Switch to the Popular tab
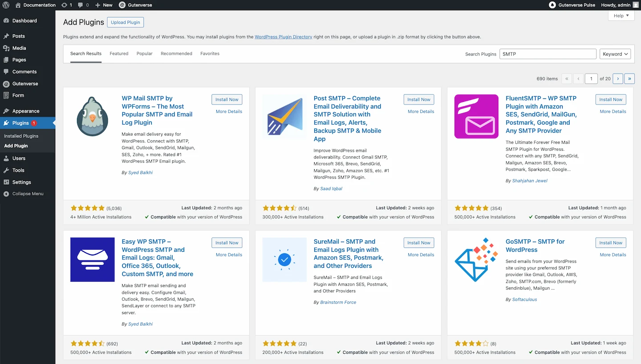The height and width of the screenshot is (364, 641). [x=144, y=53]
